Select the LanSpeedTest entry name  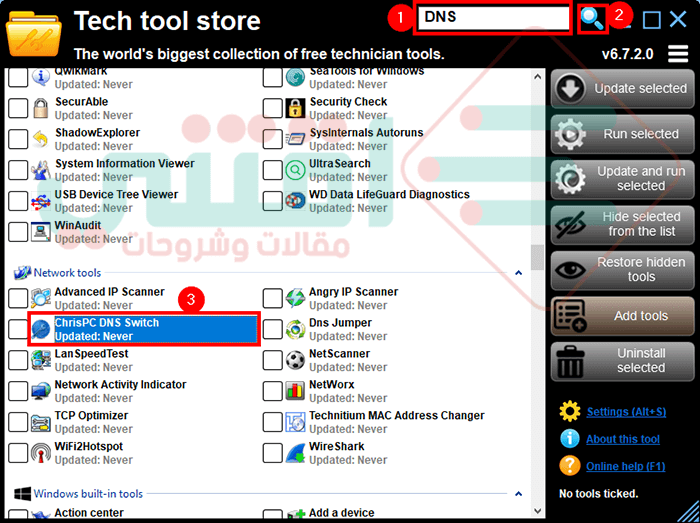(91, 354)
